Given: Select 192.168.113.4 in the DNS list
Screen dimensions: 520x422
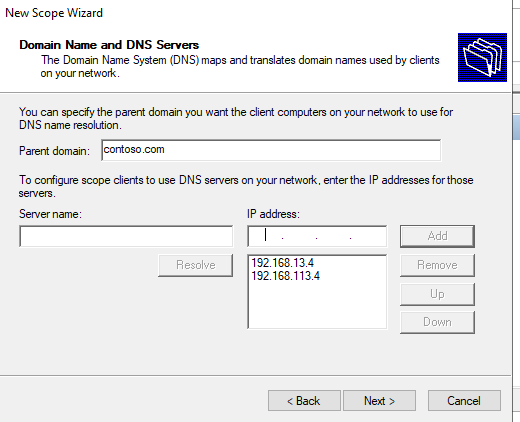Looking at the screenshot, I should click(x=286, y=276).
